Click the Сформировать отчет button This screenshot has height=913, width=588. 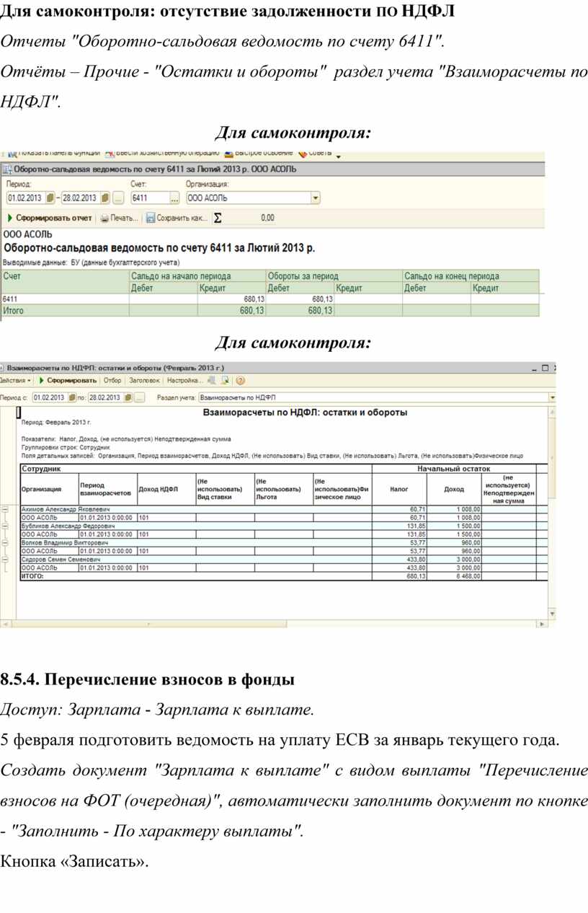[50, 218]
